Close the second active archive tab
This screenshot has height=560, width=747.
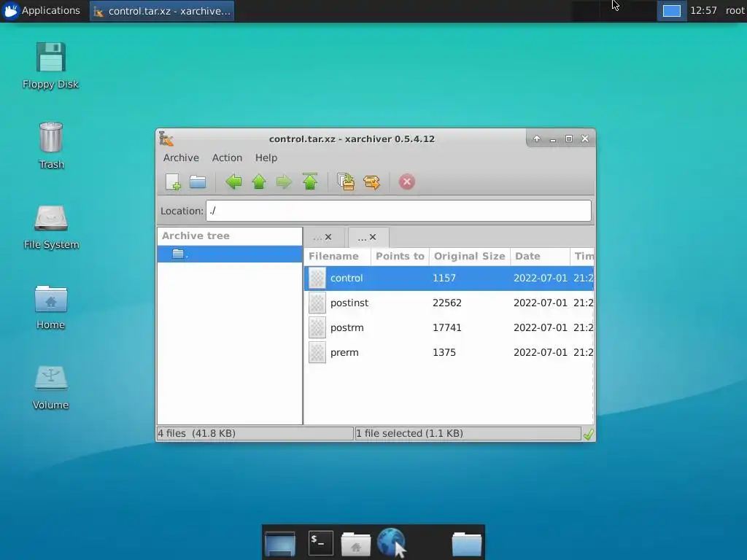pyautogui.click(x=373, y=237)
